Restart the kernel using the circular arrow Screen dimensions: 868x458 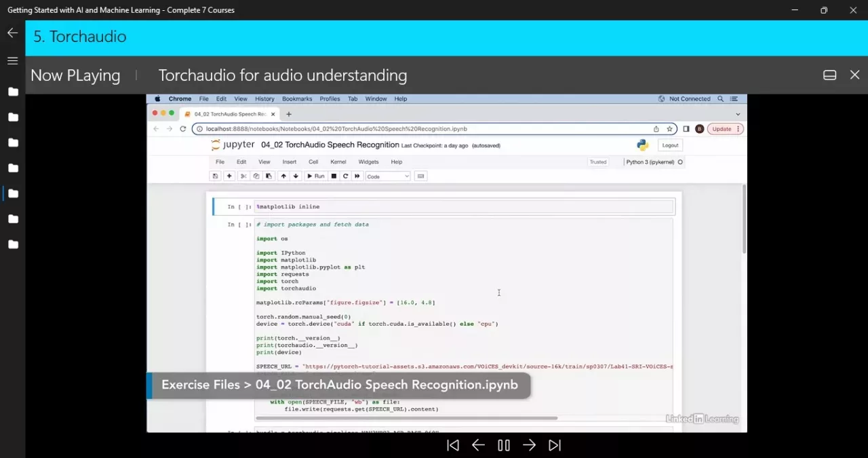point(345,176)
